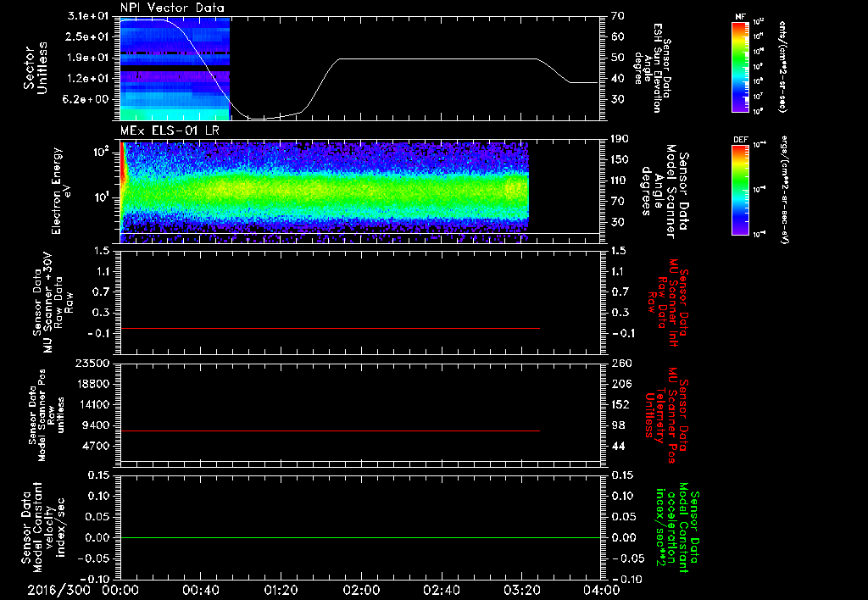The width and height of the screenshot is (868, 600).
Task: Click the 9400 scanner position tick value
Action: 95,425
